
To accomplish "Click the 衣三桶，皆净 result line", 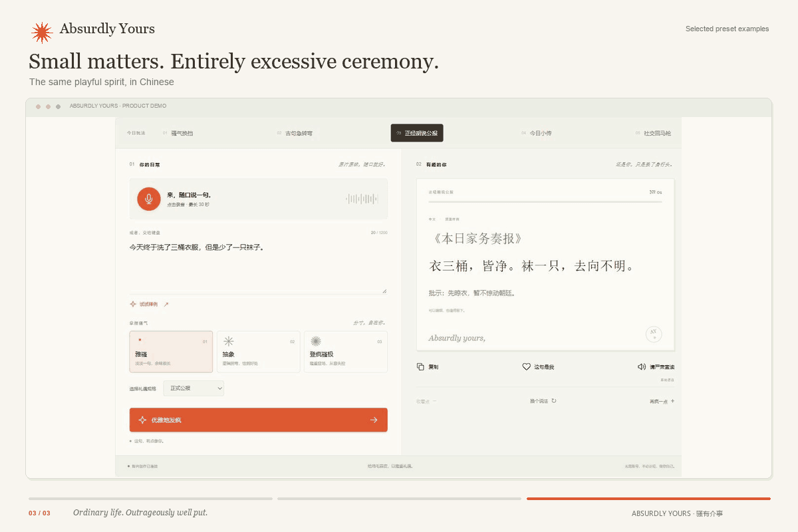I will point(532,266).
